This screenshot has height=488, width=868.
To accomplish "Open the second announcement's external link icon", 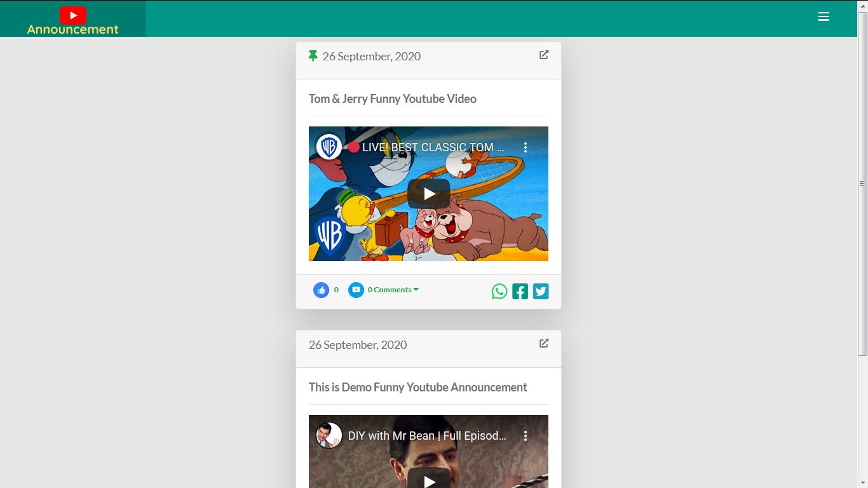I will click(543, 343).
